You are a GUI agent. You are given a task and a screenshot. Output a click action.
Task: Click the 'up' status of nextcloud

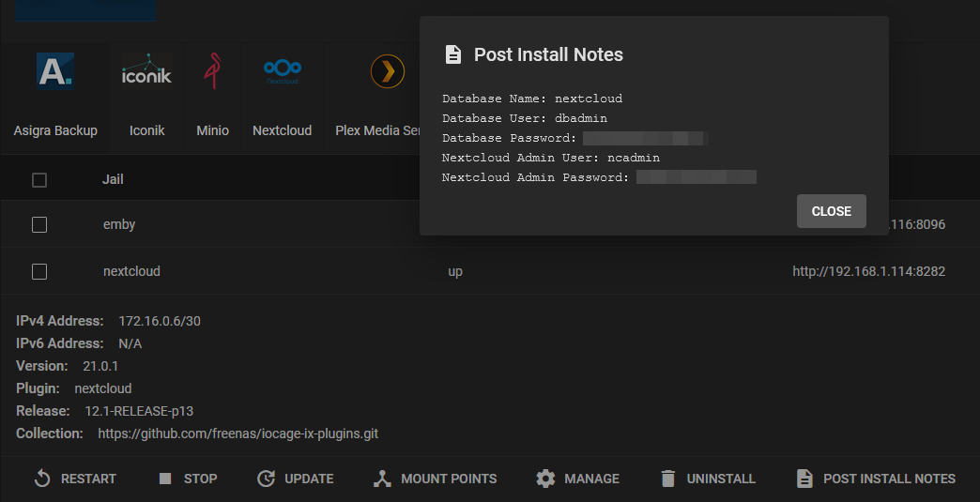coord(455,271)
